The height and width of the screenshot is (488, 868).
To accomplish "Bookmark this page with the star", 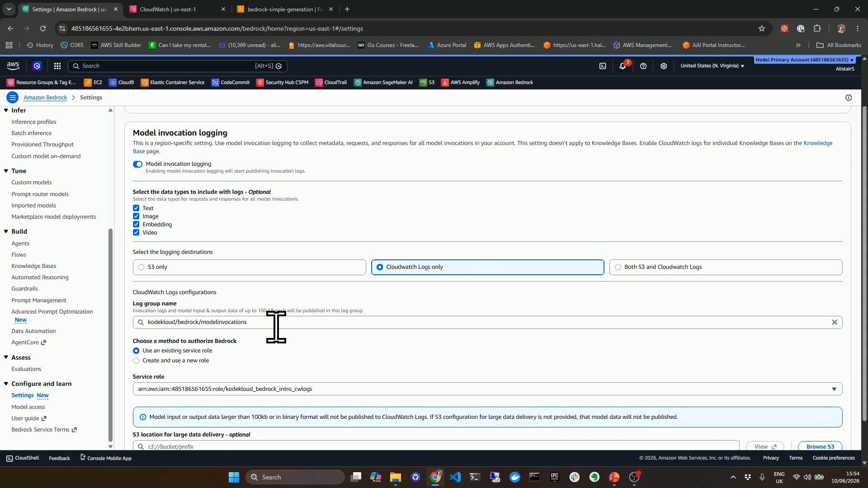I will [762, 28].
